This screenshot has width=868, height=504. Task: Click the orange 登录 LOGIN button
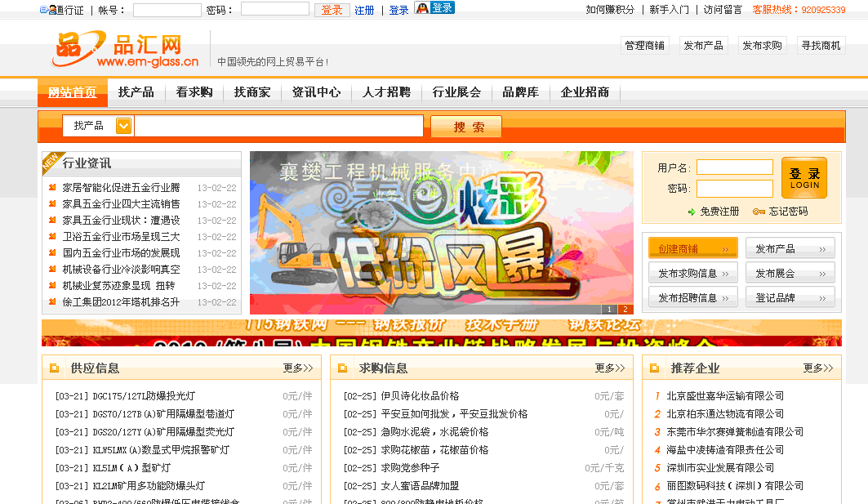803,178
